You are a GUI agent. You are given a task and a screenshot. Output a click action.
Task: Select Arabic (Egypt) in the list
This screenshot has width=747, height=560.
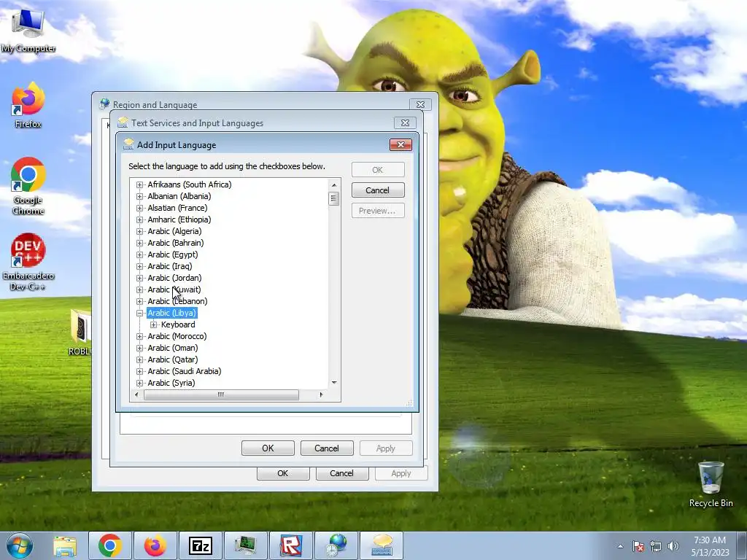pos(172,254)
